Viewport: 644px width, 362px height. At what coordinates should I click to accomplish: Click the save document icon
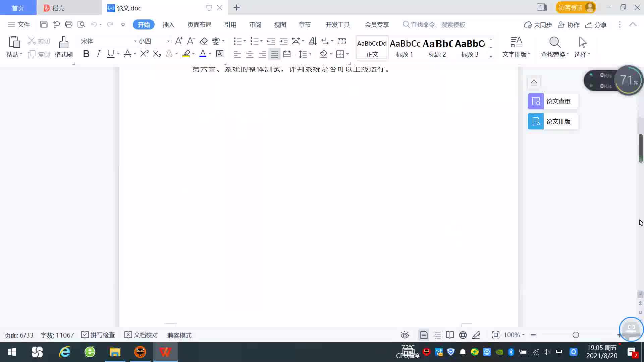pos(44,24)
